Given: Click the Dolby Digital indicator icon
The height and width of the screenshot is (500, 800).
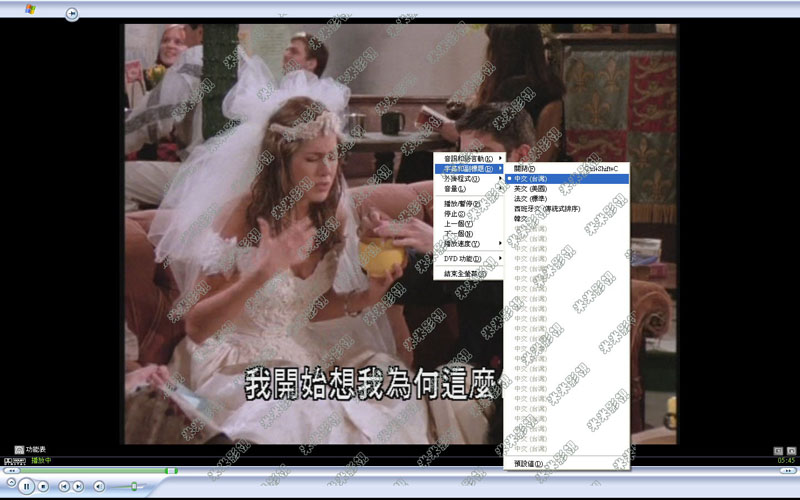Looking at the screenshot, I should [15, 461].
